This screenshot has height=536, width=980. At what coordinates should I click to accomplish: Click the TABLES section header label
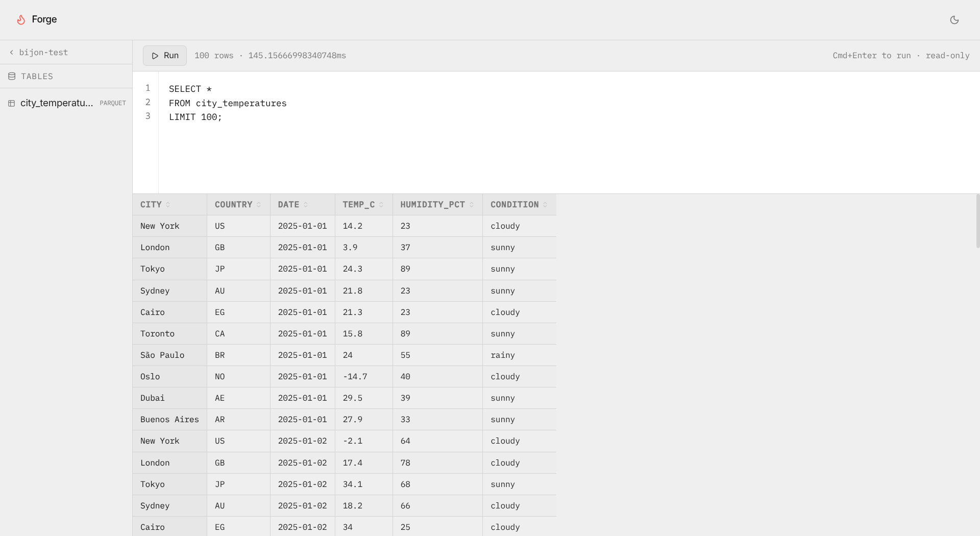click(37, 77)
